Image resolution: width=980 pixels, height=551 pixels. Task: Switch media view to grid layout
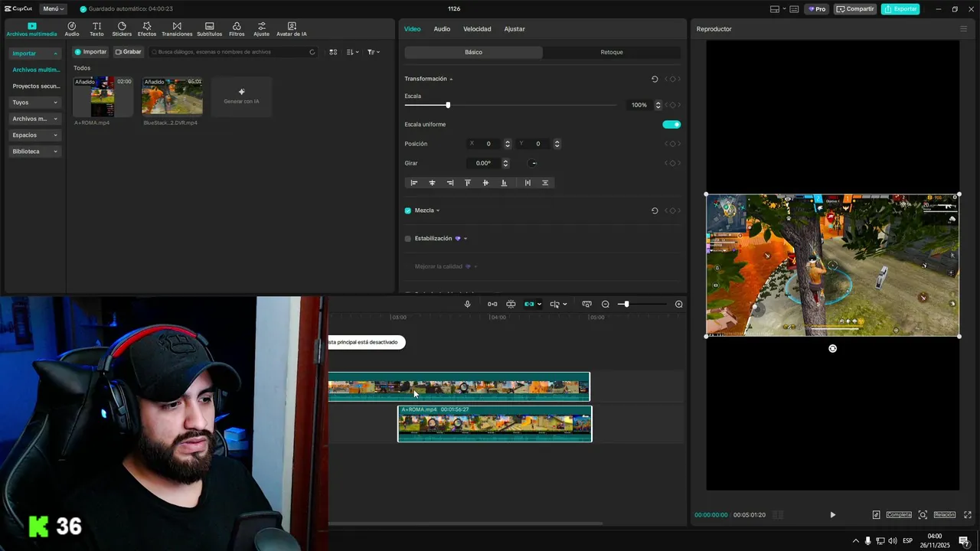pos(333,52)
